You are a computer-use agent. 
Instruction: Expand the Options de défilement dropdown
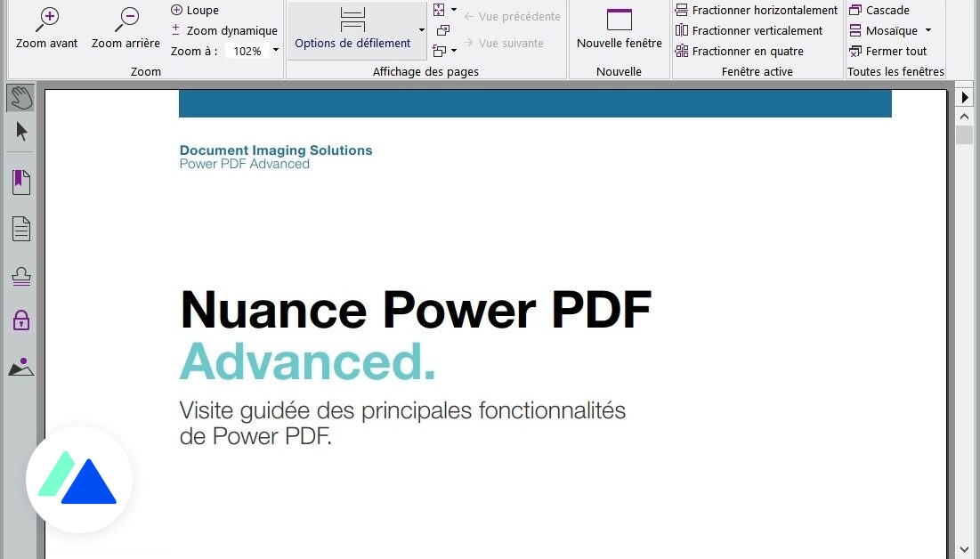[x=422, y=29]
